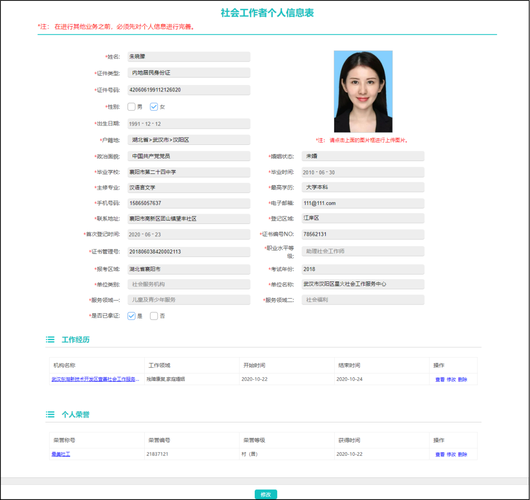Open the 服务领域一 dropdown
Viewport: 530px width, 500px height.
189,300
